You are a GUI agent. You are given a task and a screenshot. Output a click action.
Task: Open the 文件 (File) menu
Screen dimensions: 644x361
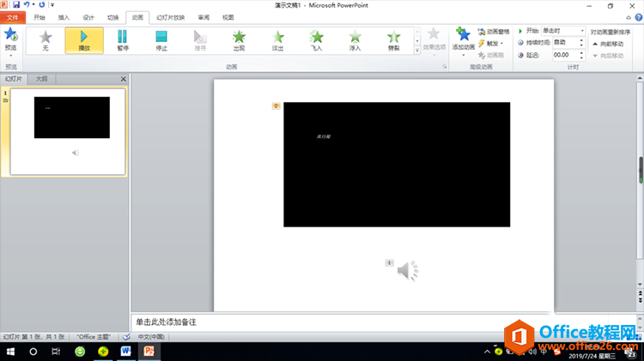pos(12,17)
